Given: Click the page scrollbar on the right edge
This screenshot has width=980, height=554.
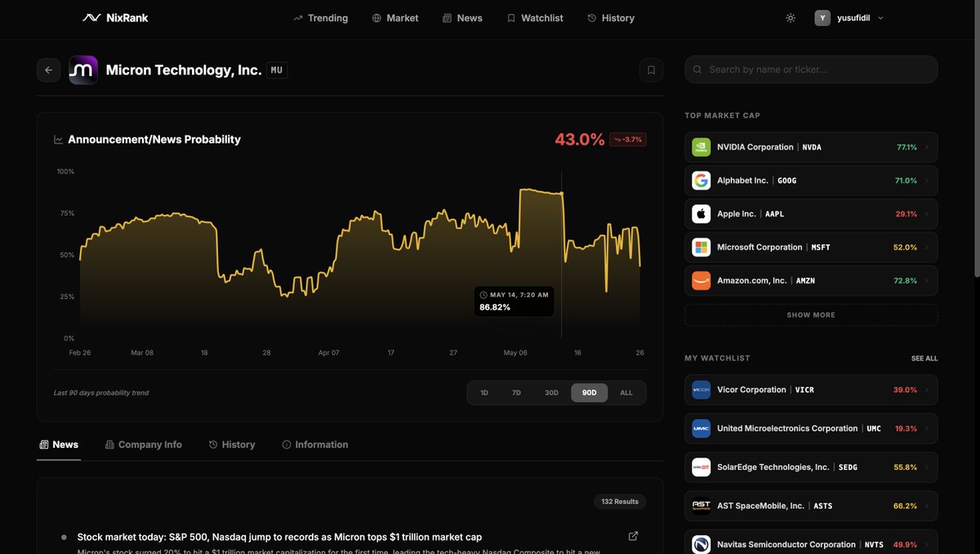Looking at the screenshot, I should tap(978, 139).
